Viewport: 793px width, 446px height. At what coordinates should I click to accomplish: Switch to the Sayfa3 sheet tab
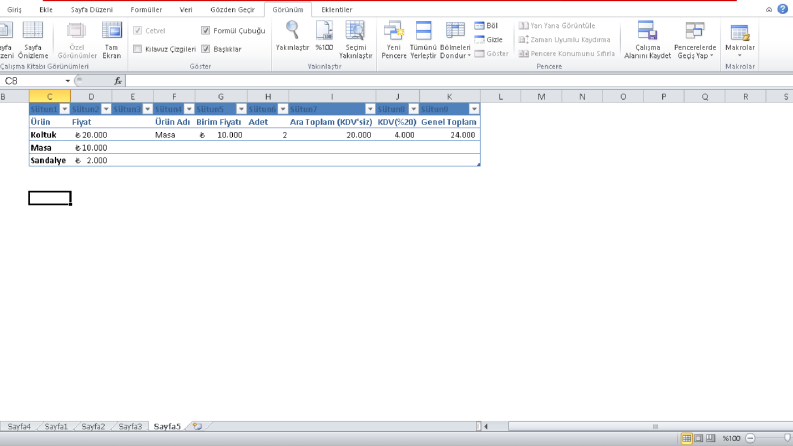click(130, 426)
